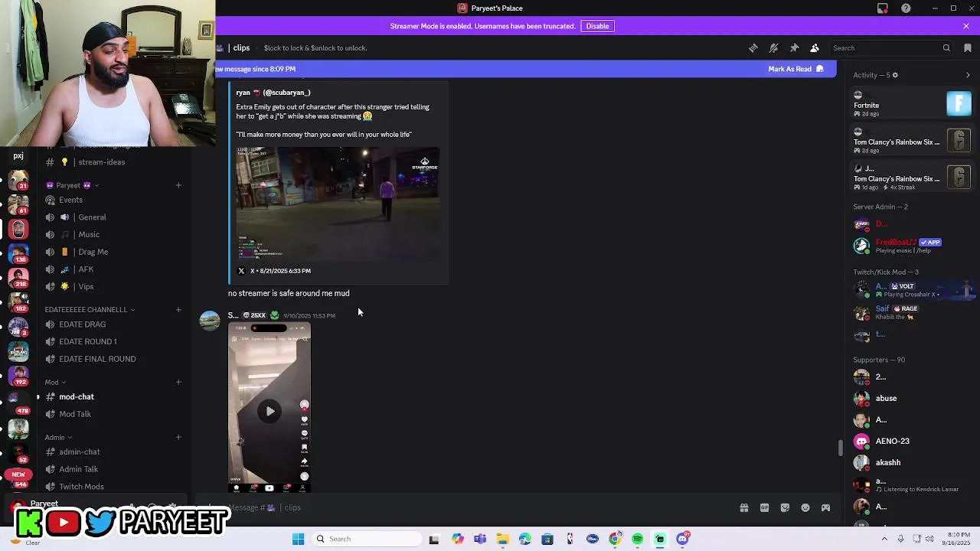
Task: Toggle the member list icon
Action: point(815,47)
